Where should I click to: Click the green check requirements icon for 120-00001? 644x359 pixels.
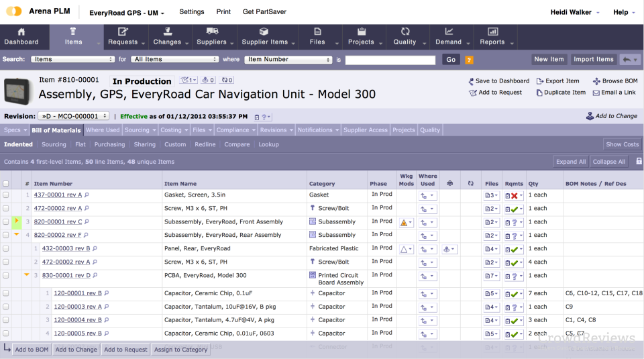(x=515, y=294)
